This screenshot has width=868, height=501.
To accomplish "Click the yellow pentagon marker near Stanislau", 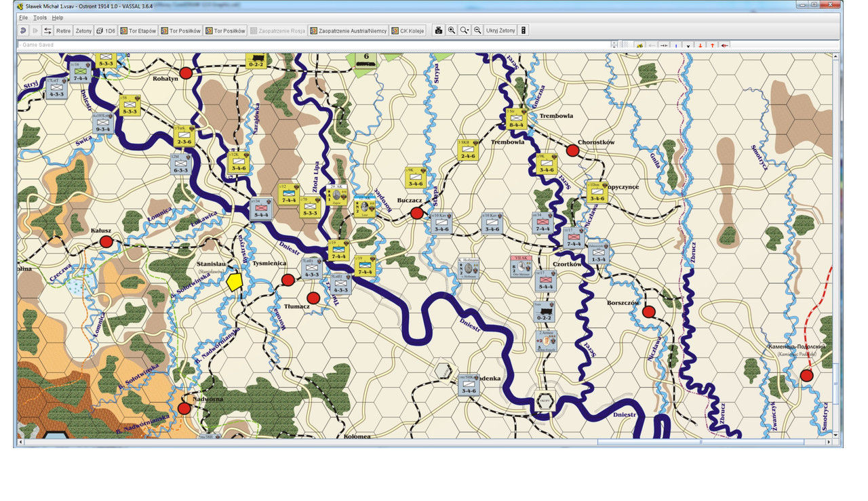I will (x=235, y=281).
